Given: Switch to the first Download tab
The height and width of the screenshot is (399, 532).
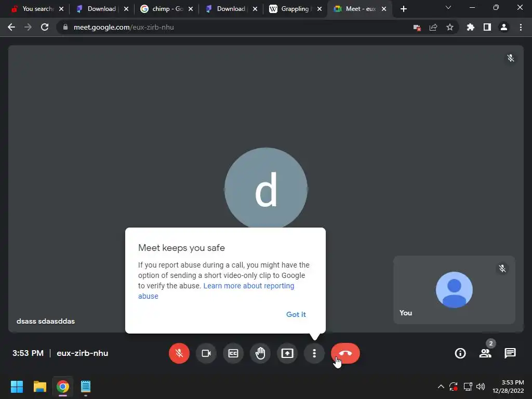Looking at the screenshot, I should point(99,9).
